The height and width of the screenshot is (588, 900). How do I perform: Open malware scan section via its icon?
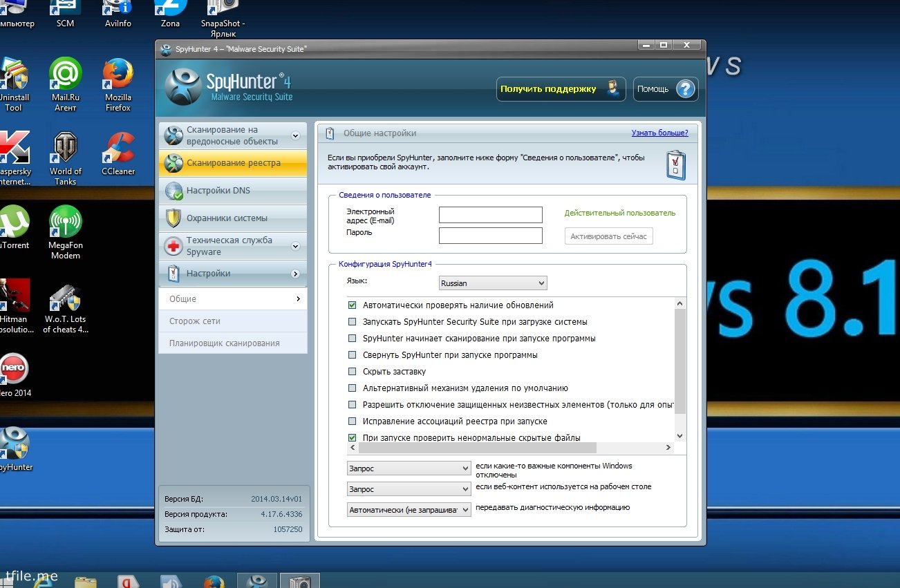pos(174,135)
